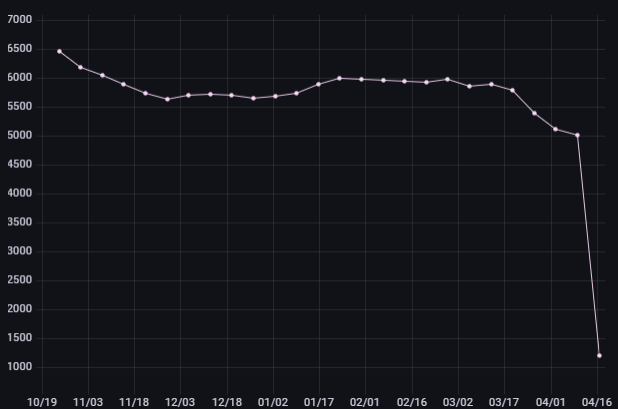618x409 pixels.
Task: Click the 5500 y-axis label
Action: click(20, 107)
